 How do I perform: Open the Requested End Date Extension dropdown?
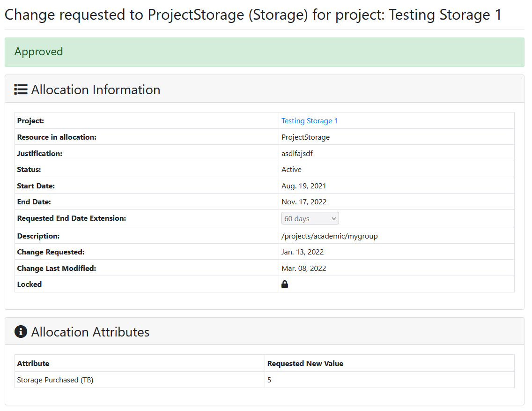310,218
